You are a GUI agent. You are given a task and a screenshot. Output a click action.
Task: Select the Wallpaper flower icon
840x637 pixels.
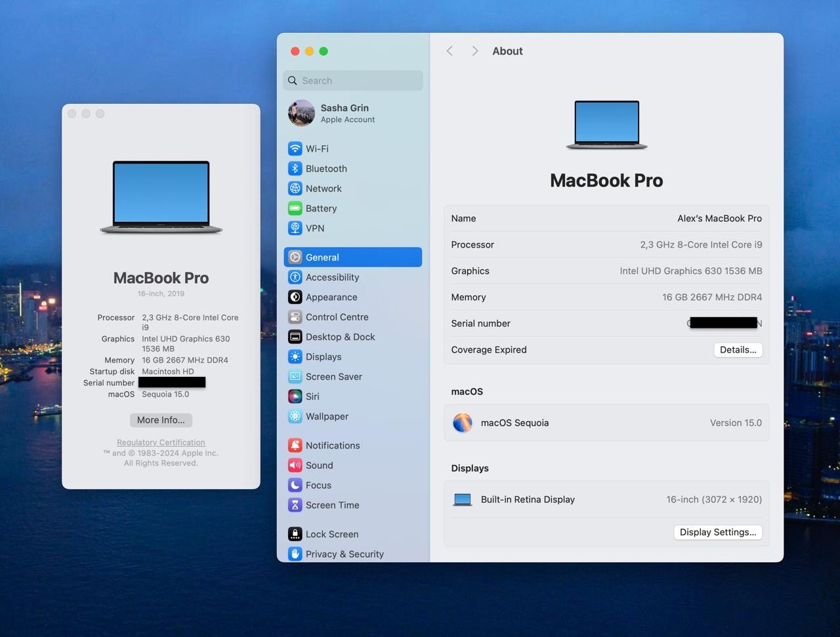tap(295, 416)
